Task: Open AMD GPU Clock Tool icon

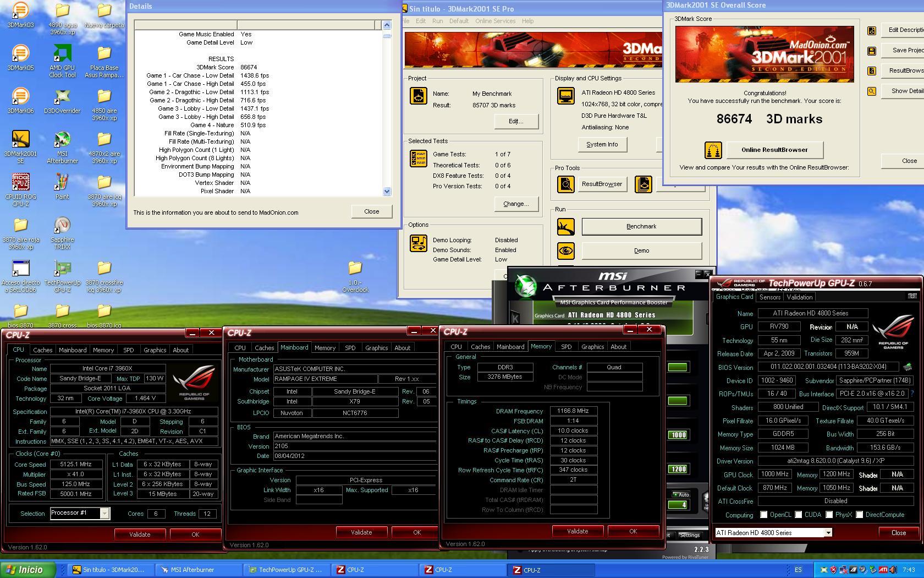Action: point(62,61)
